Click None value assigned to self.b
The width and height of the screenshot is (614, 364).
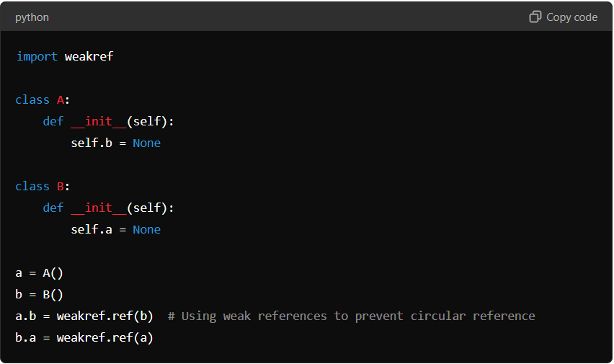coord(146,143)
